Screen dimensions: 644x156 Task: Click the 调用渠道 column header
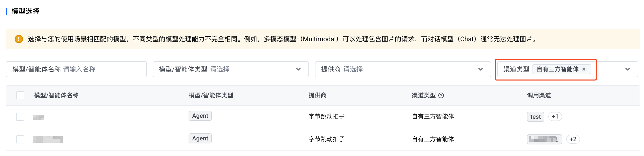click(x=539, y=95)
